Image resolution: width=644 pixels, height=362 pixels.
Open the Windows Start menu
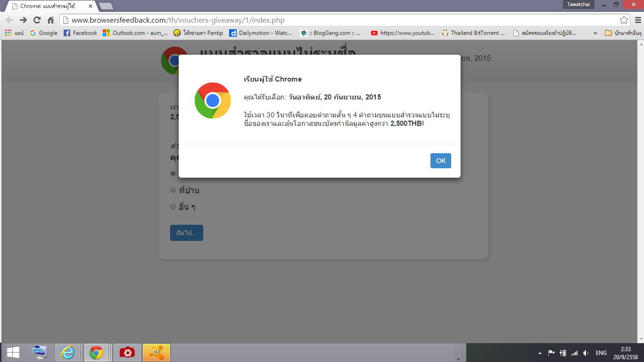tap(13, 352)
